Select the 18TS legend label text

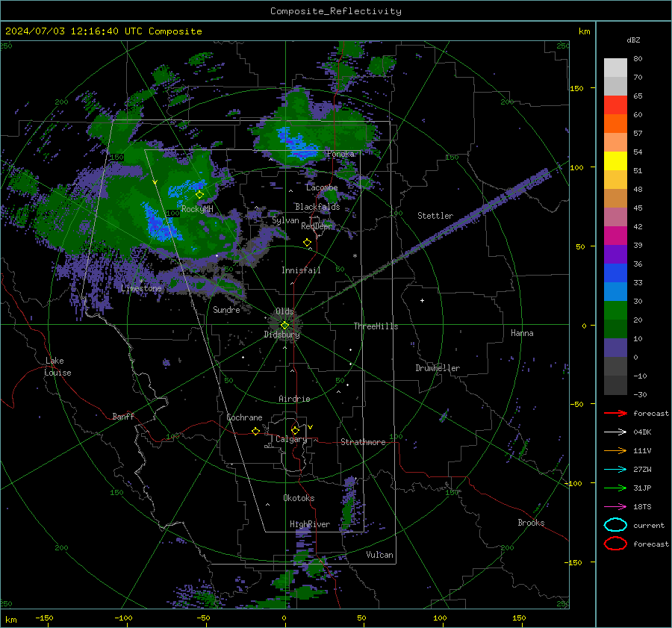(x=642, y=507)
